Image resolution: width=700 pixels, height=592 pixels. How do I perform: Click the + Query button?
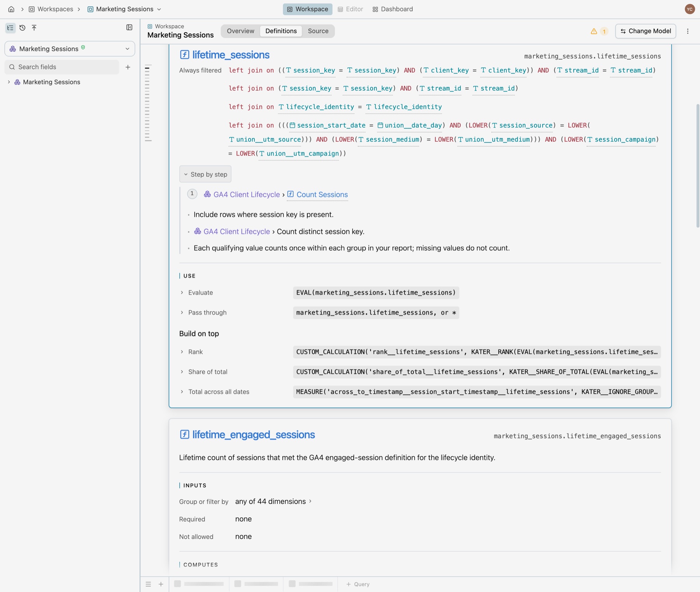358,584
